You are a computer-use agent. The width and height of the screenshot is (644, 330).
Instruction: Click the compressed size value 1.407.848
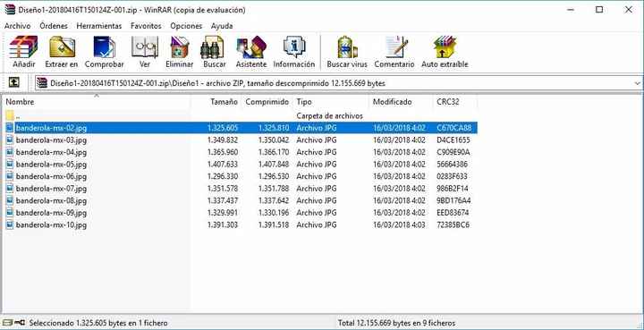tap(274, 165)
